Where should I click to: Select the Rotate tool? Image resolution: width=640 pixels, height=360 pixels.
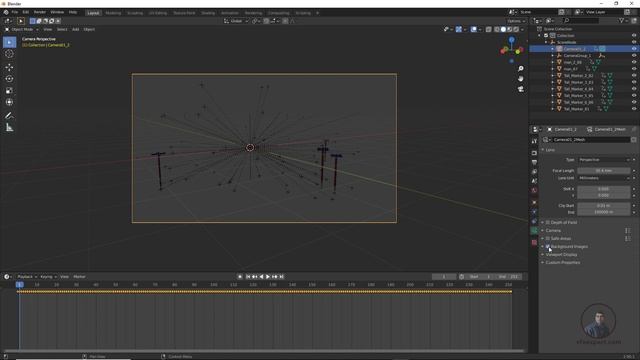pyautogui.click(x=9, y=79)
